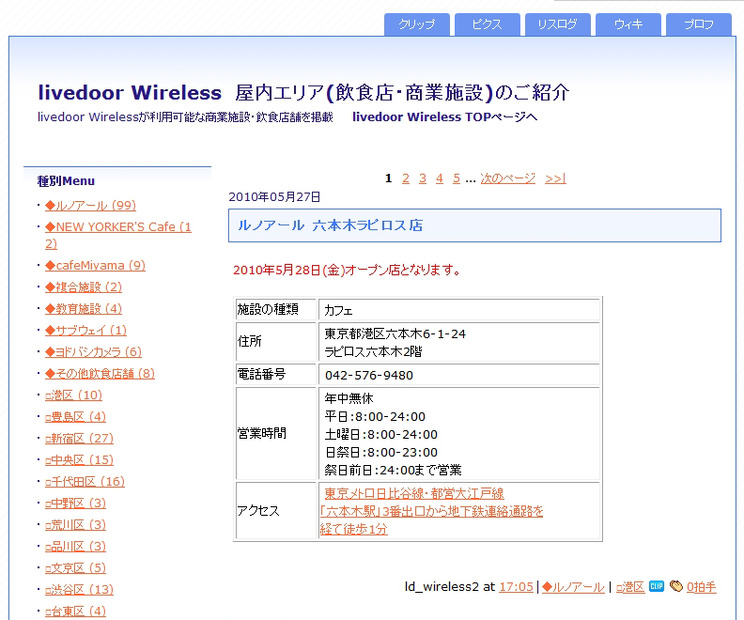Open category □新宿区 (27)
The height and width of the screenshot is (620, 744).
pos(79,438)
